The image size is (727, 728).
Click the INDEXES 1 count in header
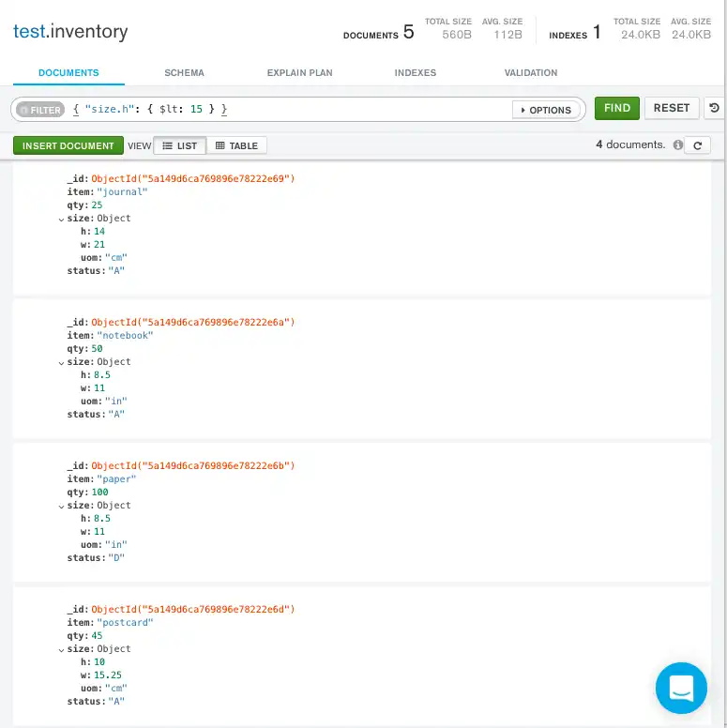575,33
